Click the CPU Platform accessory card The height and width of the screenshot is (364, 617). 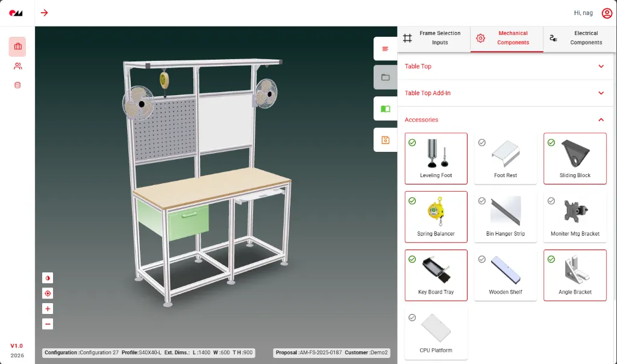(436, 333)
